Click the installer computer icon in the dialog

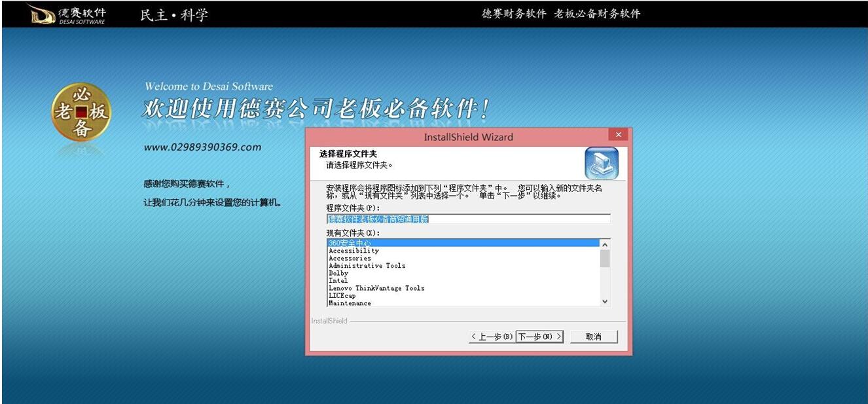pyautogui.click(x=601, y=163)
